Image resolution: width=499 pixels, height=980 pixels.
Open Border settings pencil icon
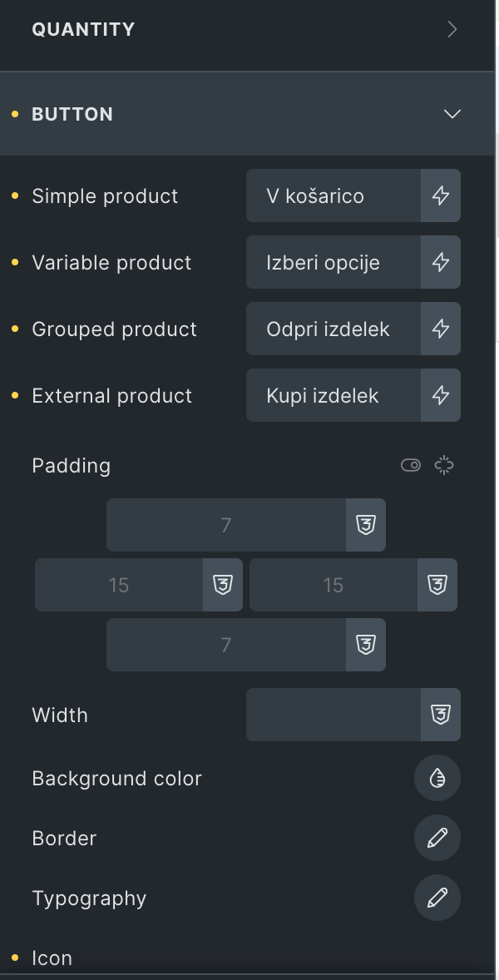437,838
